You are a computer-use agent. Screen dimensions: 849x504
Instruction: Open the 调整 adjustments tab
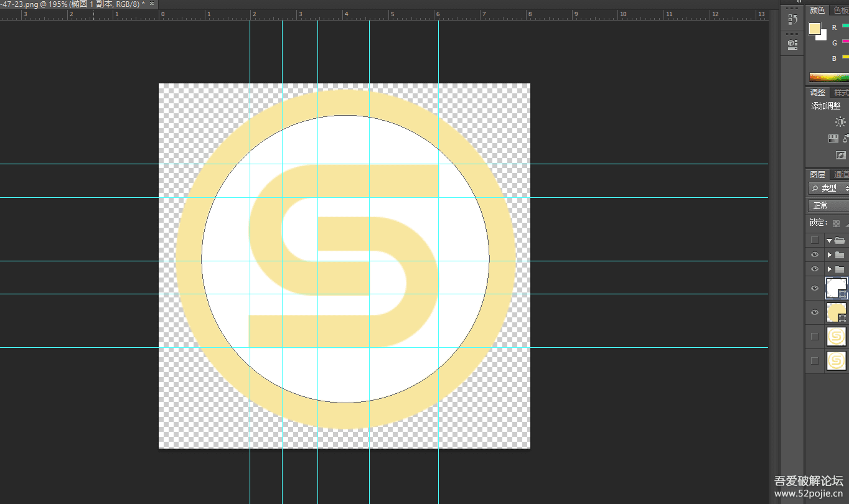817,92
